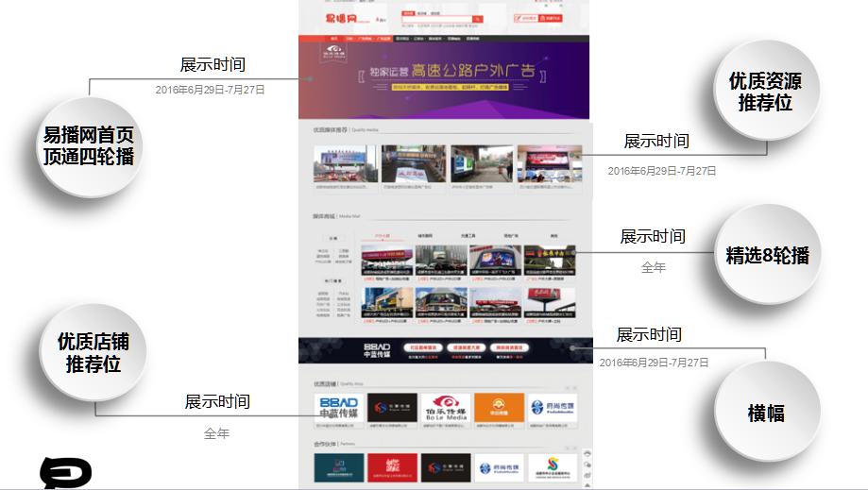Click the chat bubble icon in floating sidebar
The width and height of the screenshot is (868, 490).
pyautogui.click(x=587, y=464)
